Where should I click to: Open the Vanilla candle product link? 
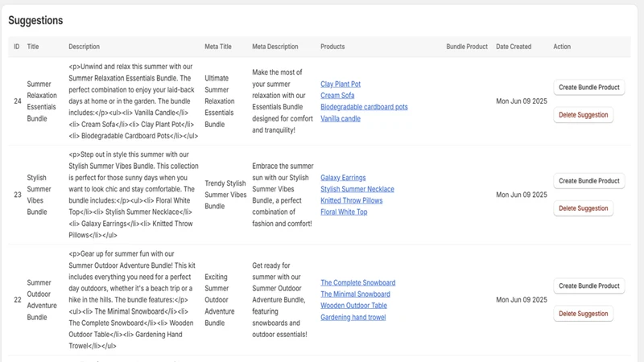click(341, 118)
